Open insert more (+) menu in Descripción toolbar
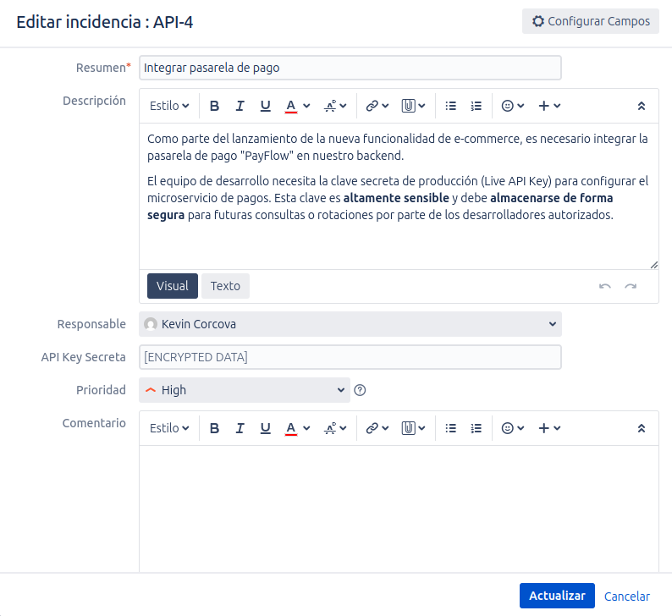672x616 pixels. point(549,106)
